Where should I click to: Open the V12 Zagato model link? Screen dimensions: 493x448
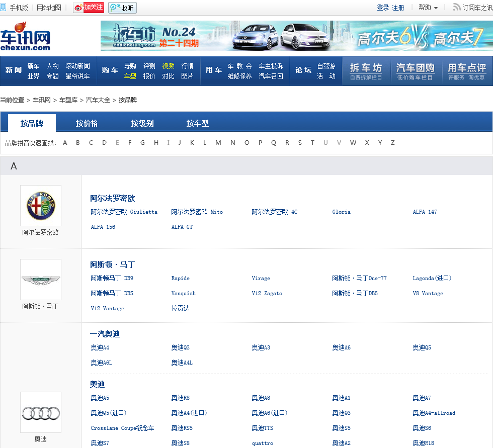[x=267, y=293]
